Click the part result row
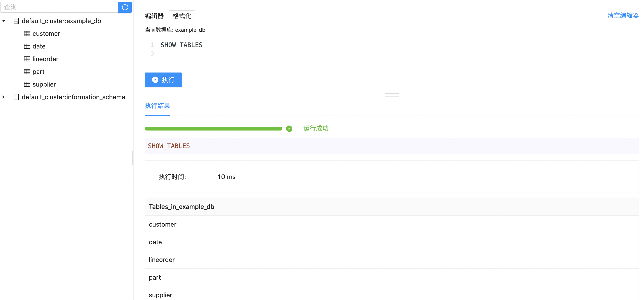644x300 pixels. pos(392,277)
